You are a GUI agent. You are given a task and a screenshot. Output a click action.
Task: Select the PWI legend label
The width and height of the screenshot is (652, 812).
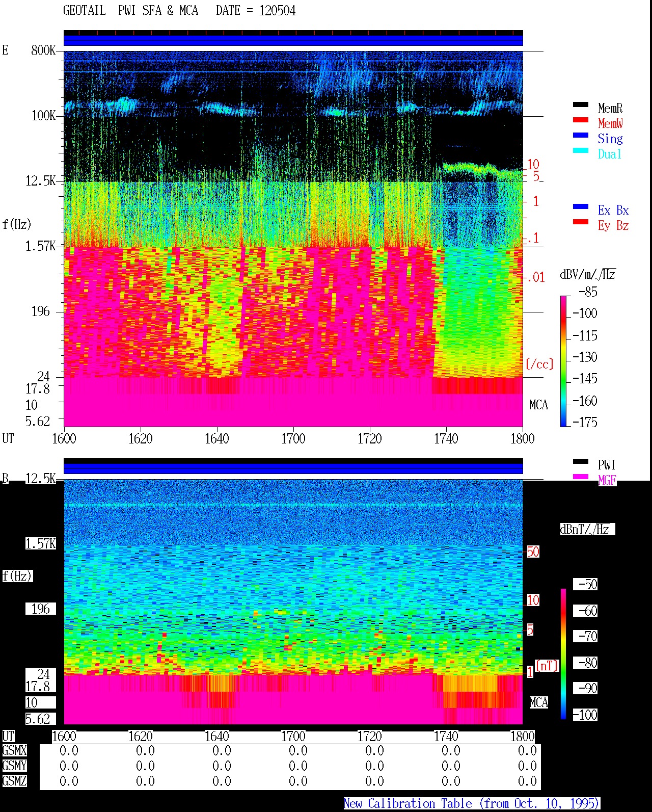607,465
